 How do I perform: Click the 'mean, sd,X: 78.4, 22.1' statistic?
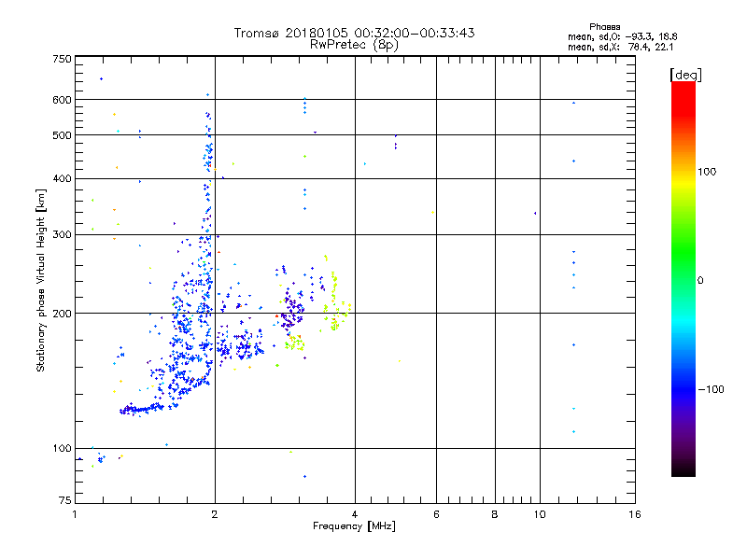tap(620, 47)
